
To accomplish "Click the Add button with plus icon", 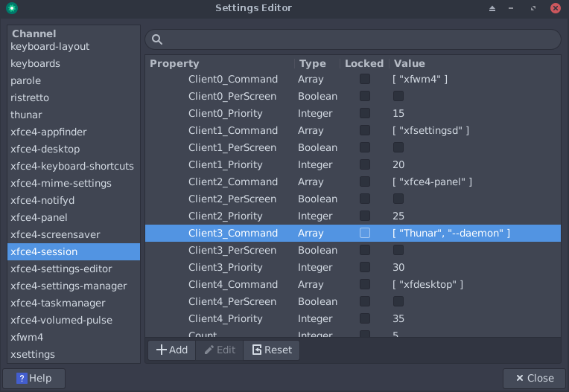I will click(171, 350).
